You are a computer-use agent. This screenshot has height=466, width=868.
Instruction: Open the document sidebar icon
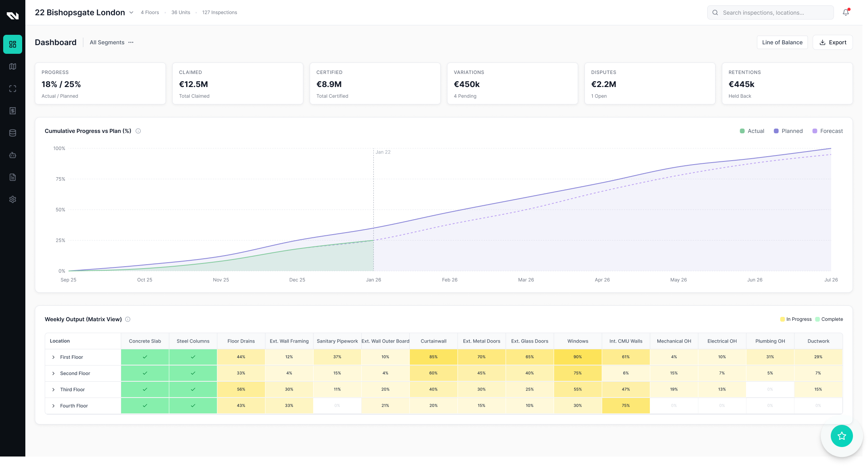point(13,177)
